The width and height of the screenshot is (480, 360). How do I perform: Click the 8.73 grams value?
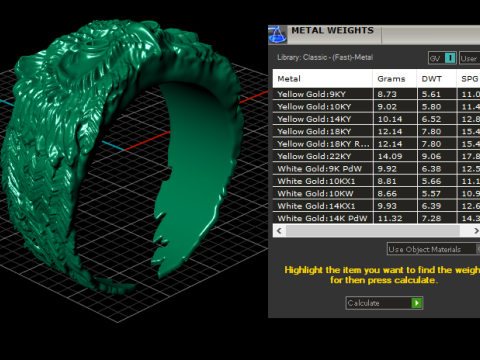[387, 94]
